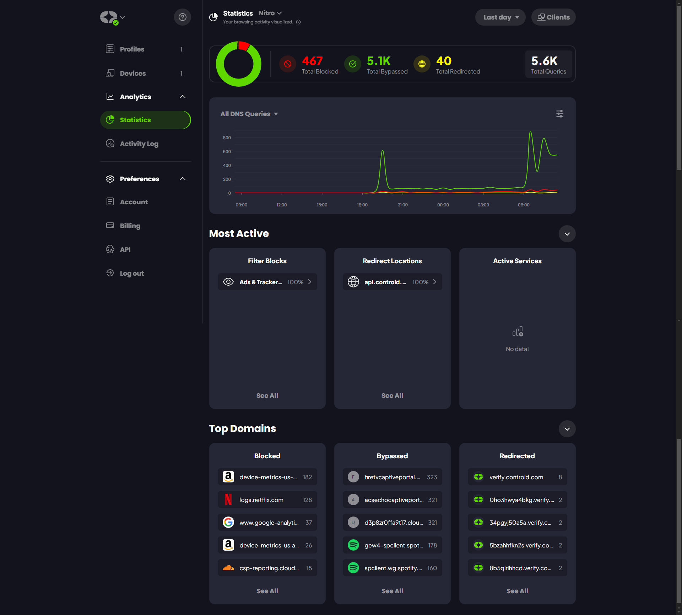Collapse the Top Domains section
The width and height of the screenshot is (682, 616).
point(567,429)
